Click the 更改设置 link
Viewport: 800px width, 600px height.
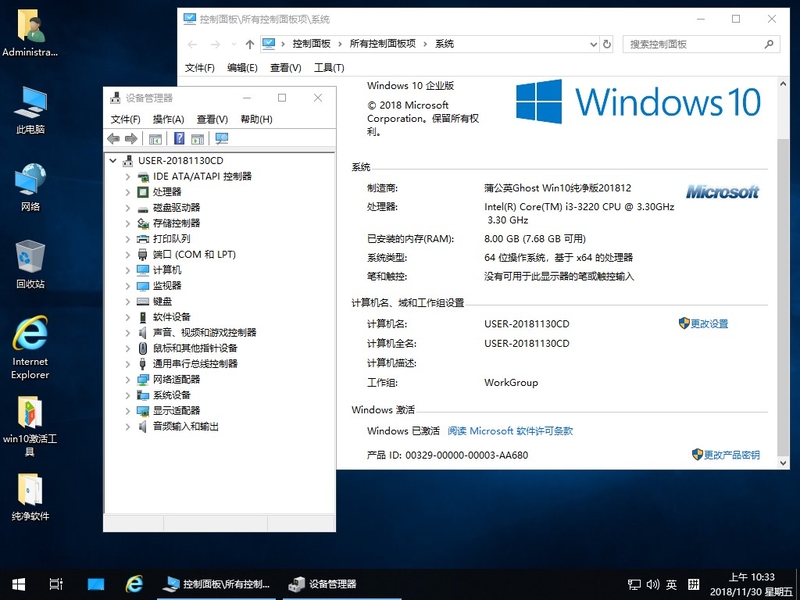pyautogui.click(x=709, y=324)
